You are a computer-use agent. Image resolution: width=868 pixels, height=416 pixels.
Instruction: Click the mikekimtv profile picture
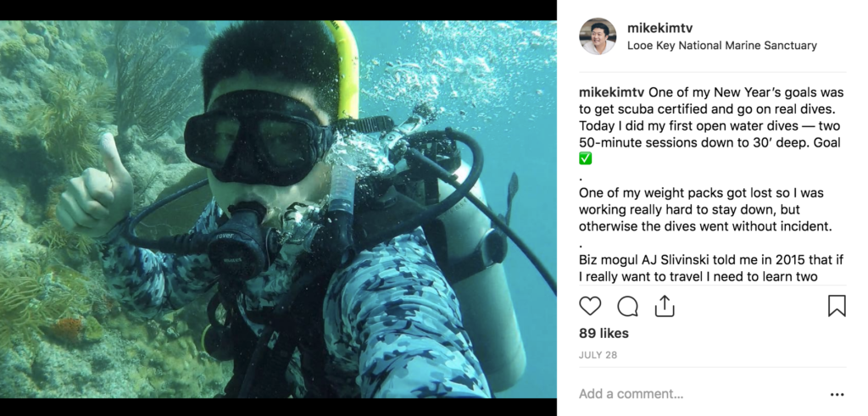pos(598,36)
